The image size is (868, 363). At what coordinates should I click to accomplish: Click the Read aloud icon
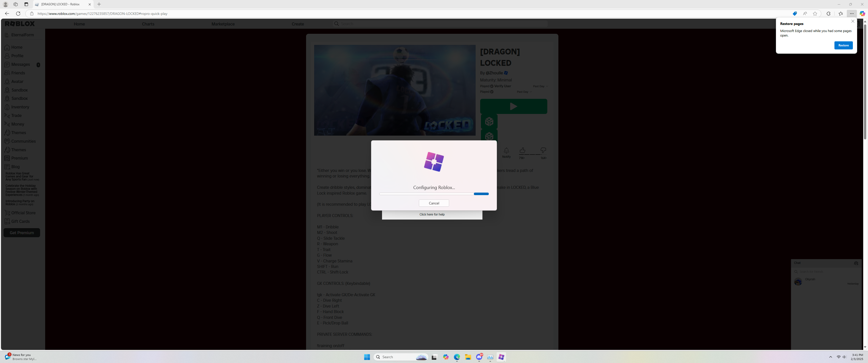805,13
